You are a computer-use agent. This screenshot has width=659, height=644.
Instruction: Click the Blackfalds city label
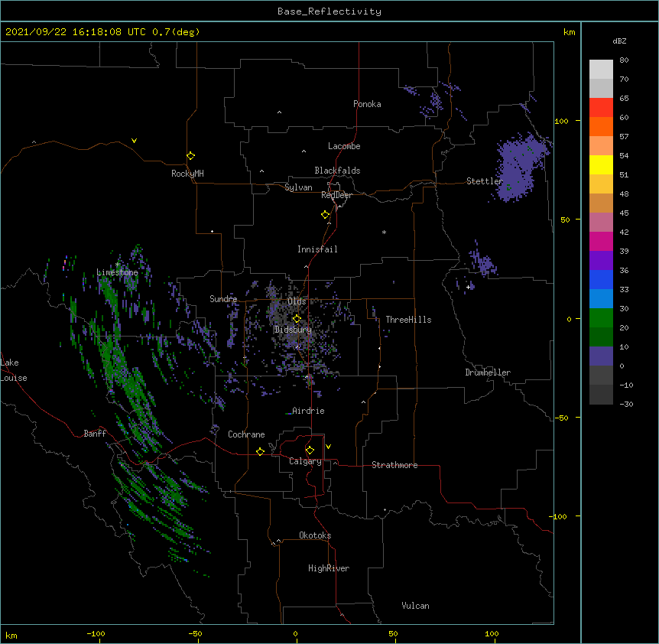tap(337, 171)
